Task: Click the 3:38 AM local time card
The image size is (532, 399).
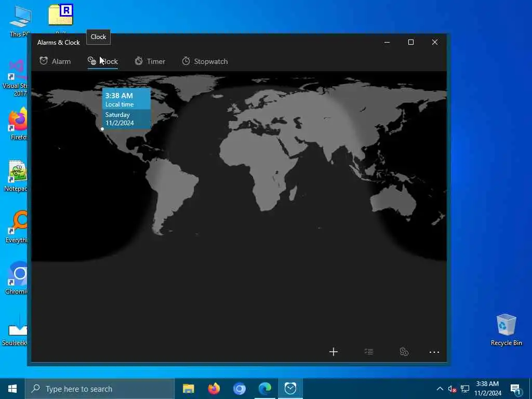Action: (x=127, y=99)
